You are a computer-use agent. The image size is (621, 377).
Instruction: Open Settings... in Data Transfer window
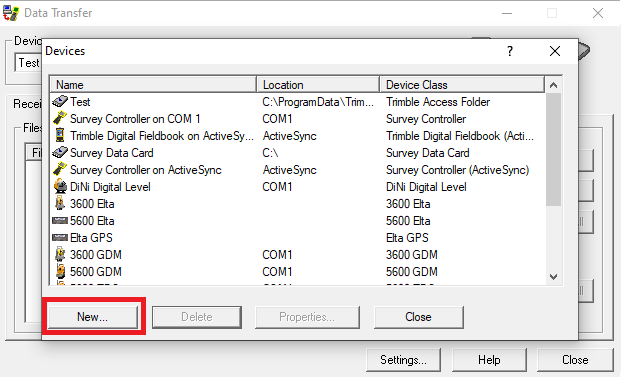(404, 360)
